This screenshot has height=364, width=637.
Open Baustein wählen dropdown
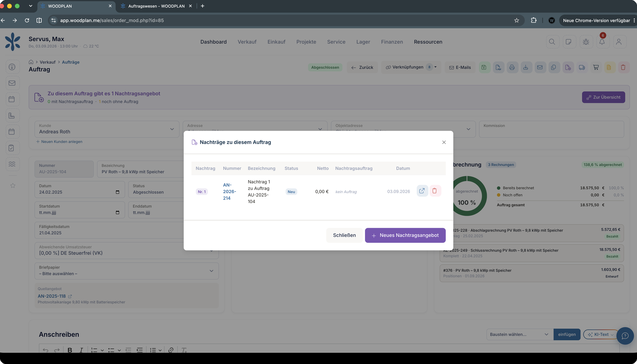click(x=520, y=334)
